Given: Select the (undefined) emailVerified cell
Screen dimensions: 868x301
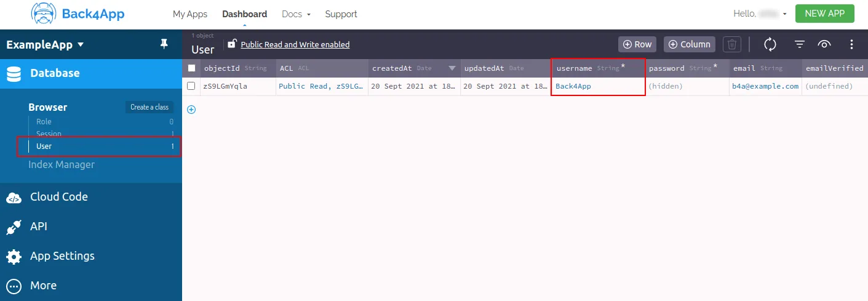Looking at the screenshot, I should point(835,86).
